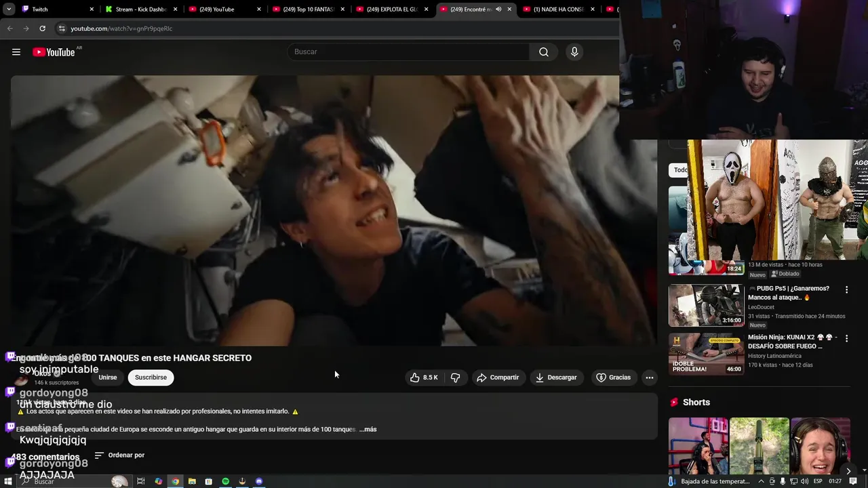Open options for Misión Ninja video
The image size is (868, 488).
point(846,338)
